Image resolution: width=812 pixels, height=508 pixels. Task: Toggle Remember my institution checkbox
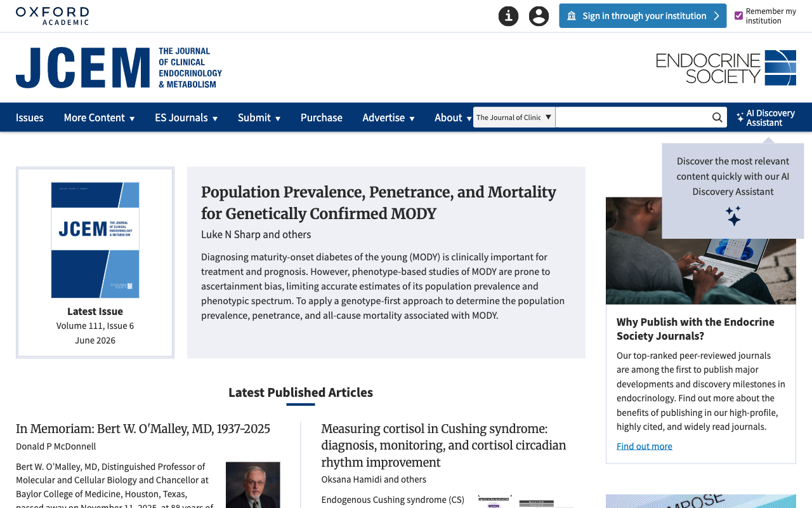click(x=738, y=16)
